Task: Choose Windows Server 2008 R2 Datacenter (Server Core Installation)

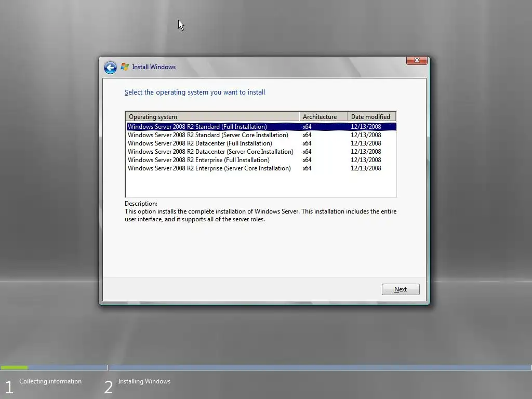Action: tap(261, 152)
